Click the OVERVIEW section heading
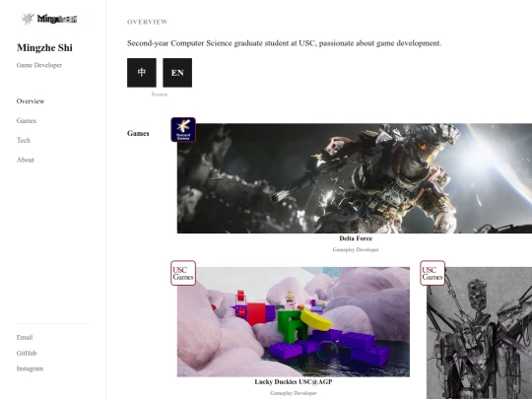Viewport: 532px width, 399px height. point(148,22)
